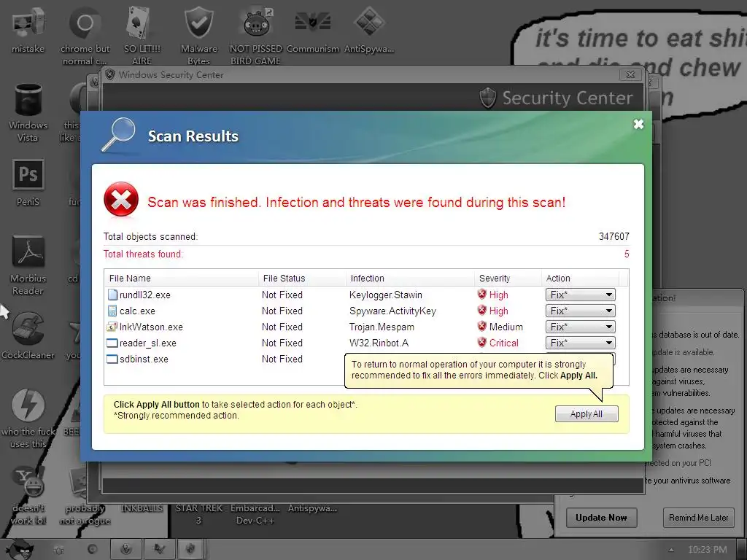
Task: Open the 'STAR TREK 3' desktop shortcut
Action: 198,514
